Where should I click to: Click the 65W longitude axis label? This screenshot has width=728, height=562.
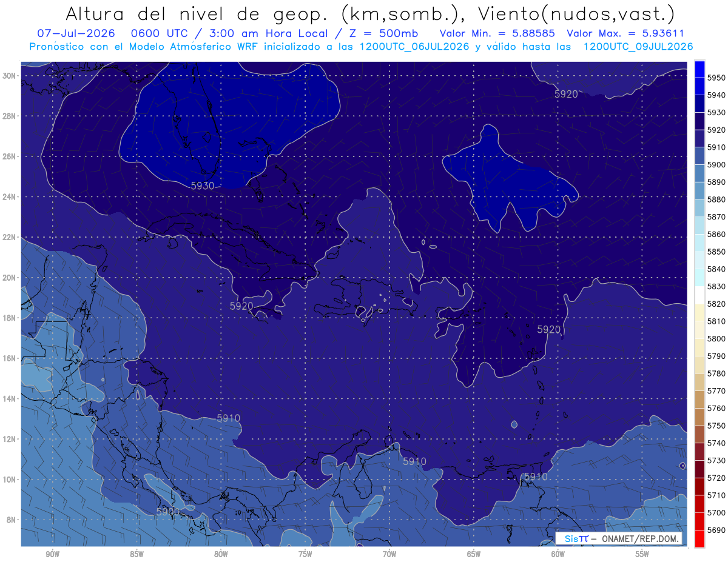pyautogui.click(x=474, y=555)
